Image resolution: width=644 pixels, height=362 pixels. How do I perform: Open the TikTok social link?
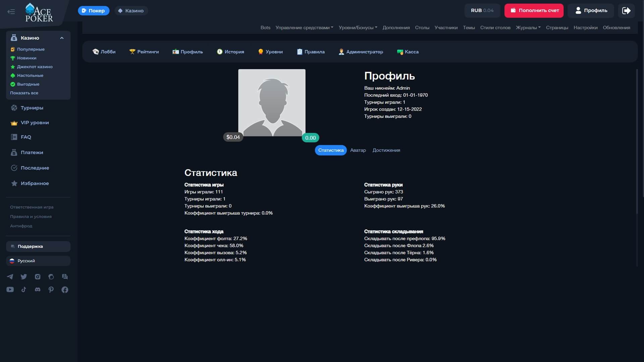(x=24, y=290)
